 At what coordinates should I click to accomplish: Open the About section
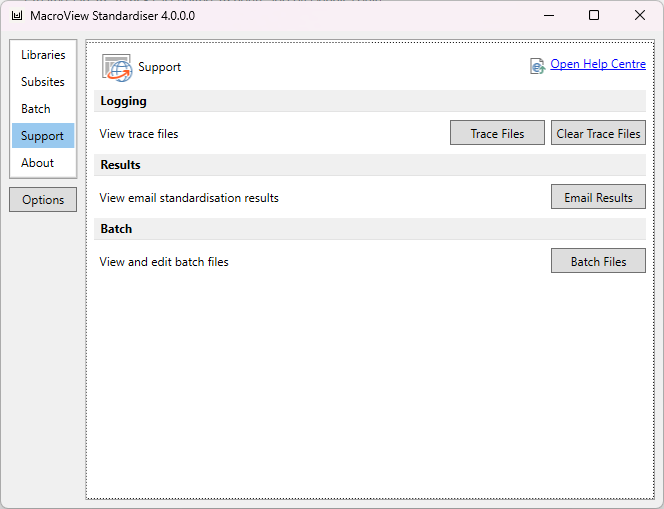[x=43, y=163]
